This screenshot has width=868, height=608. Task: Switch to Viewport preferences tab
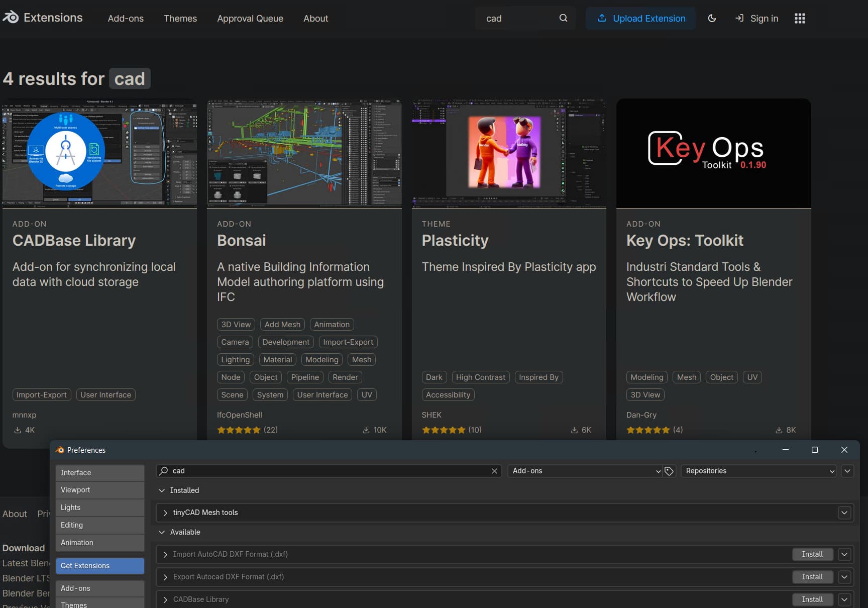coord(100,490)
